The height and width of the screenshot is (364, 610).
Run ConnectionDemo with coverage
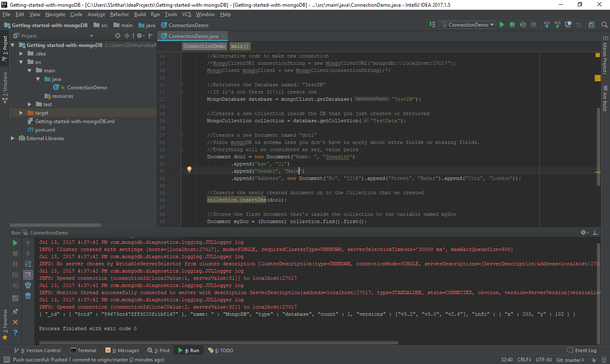click(x=523, y=25)
